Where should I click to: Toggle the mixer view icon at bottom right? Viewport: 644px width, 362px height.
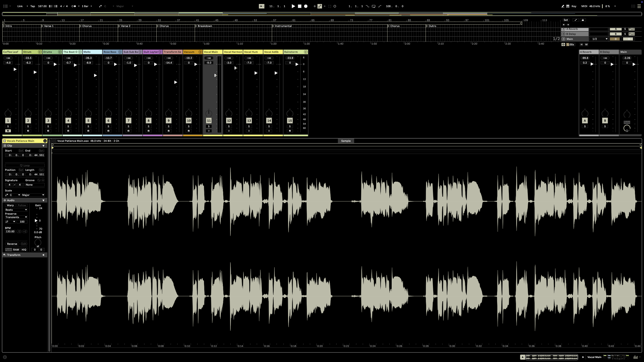(x=636, y=357)
